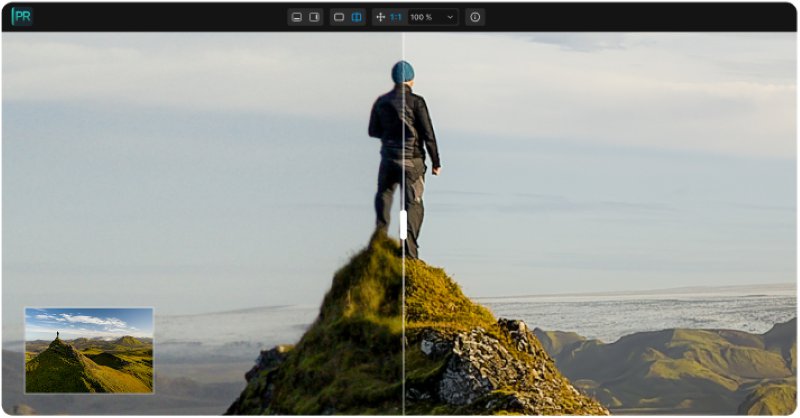Image resolution: width=800 pixels, height=418 pixels.
Task: Select the pan move arrows tool
Action: (x=380, y=17)
